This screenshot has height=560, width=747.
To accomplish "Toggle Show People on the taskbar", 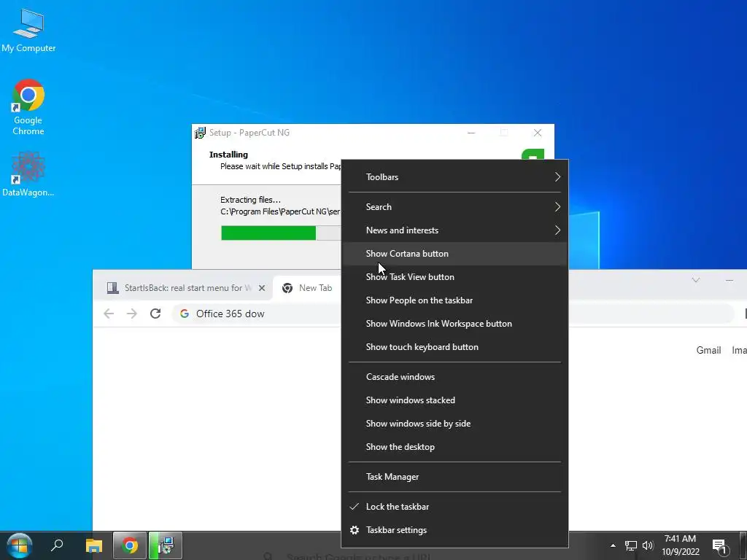I will [455, 300].
